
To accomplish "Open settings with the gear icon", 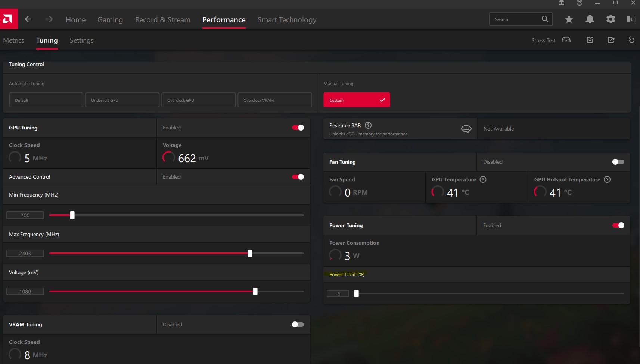I will [x=611, y=19].
